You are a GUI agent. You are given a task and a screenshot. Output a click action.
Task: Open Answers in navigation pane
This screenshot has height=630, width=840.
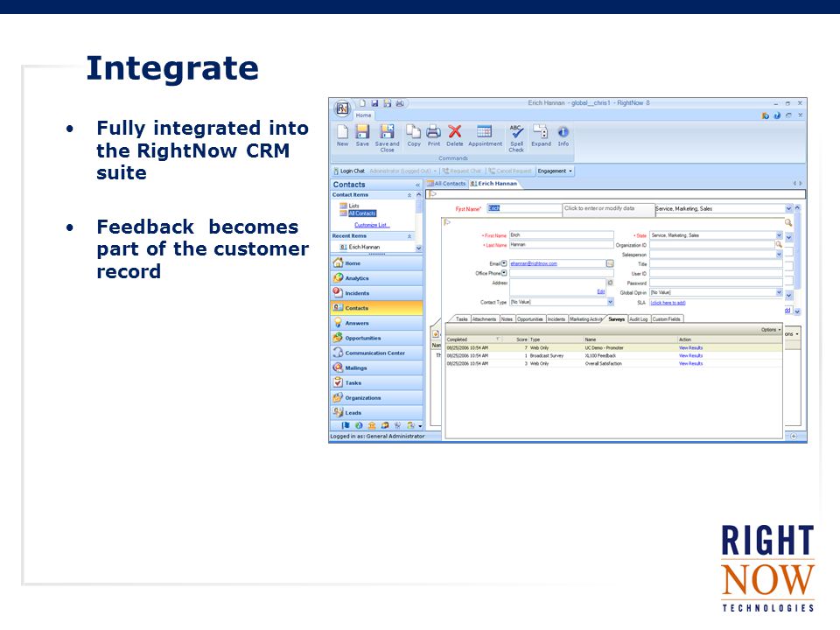coord(376,323)
